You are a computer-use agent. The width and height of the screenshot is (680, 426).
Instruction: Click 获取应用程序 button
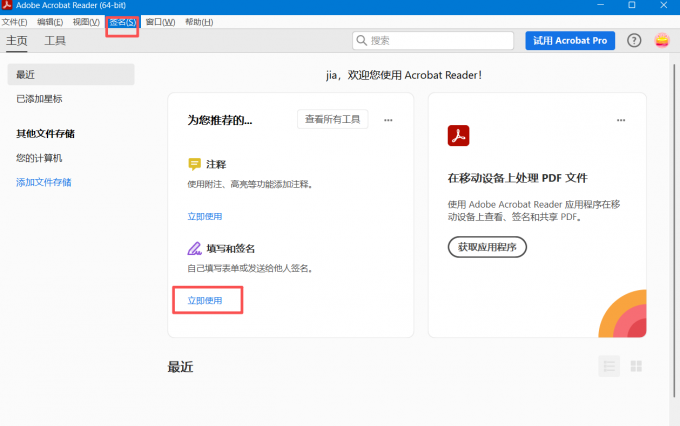point(487,247)
